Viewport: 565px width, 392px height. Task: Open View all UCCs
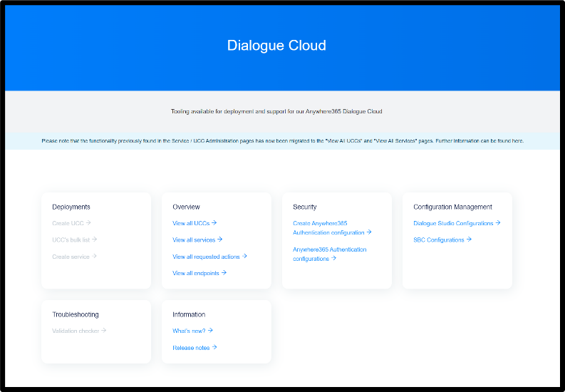point(195,223)
